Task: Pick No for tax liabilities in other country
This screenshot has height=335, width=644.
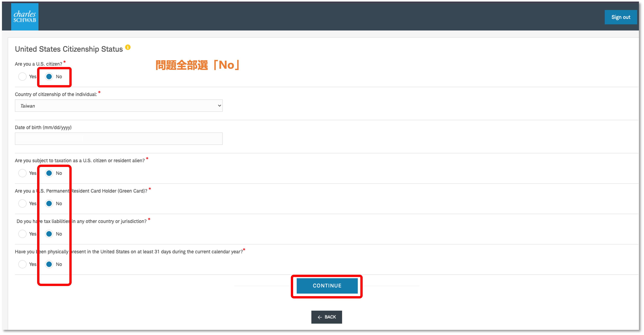Action: 49,234
